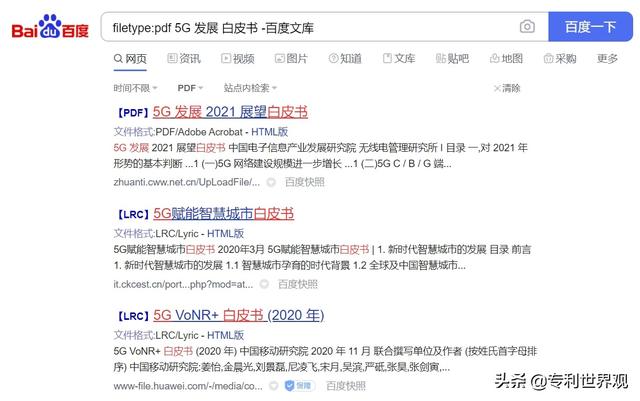Click the 【PDF】 tag on first result

(x=133, y=113)
